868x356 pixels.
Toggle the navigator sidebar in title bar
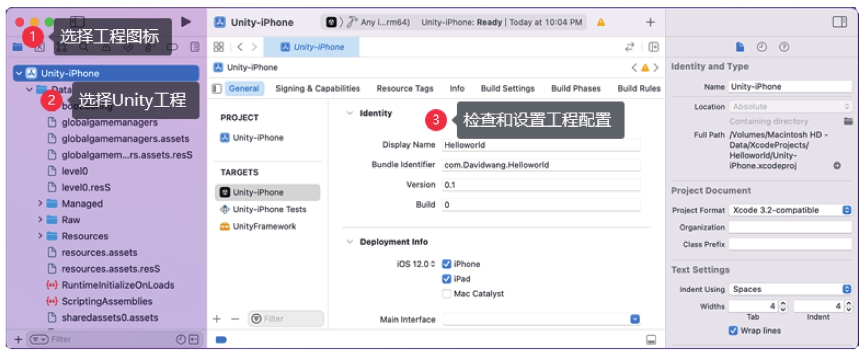pos(77,22)
